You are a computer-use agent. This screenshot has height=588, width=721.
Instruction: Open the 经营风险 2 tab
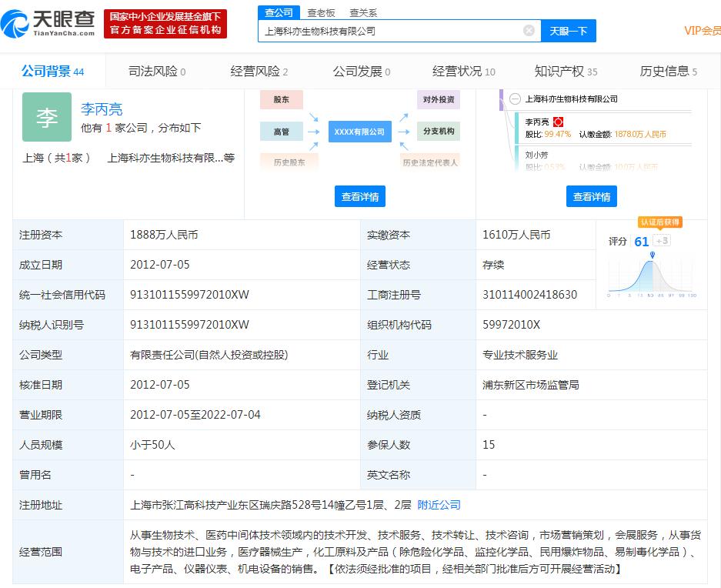[x=259, y=72]
